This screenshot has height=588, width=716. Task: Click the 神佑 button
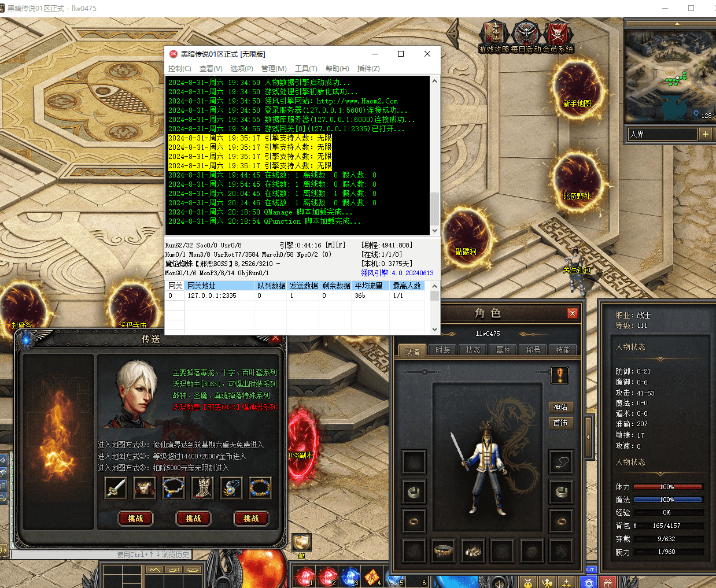click(560, 407)
